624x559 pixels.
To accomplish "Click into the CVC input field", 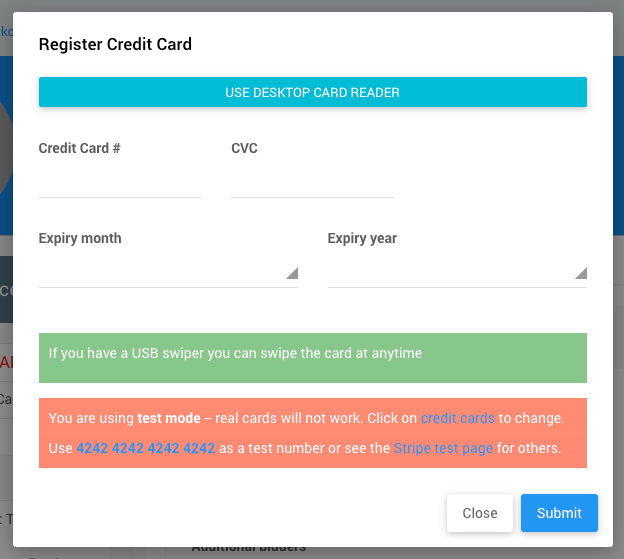I will pyautogui.click(x=312, y=182).
